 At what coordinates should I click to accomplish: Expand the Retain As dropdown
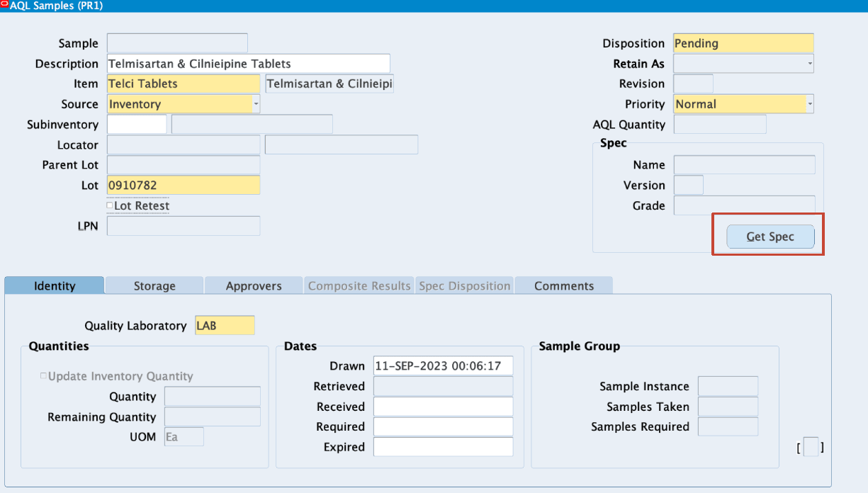click(810, 64)
